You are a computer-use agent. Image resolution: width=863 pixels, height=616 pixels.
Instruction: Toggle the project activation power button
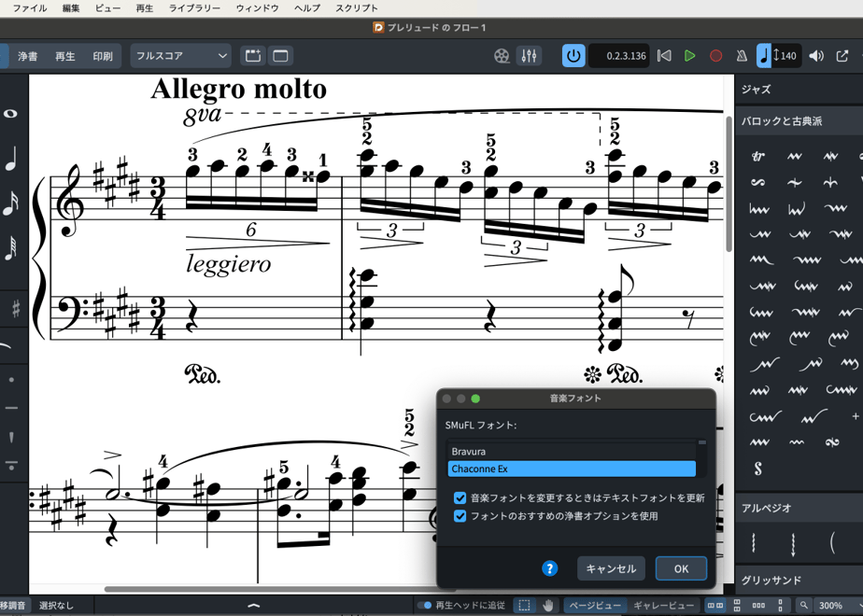pos(573,56)
